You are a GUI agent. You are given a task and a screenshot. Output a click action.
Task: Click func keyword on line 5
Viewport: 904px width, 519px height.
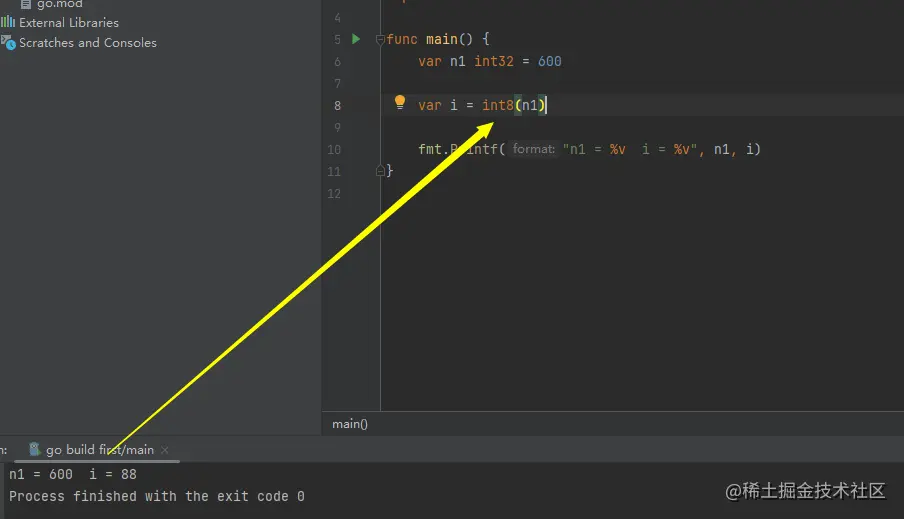pos(402,39)
